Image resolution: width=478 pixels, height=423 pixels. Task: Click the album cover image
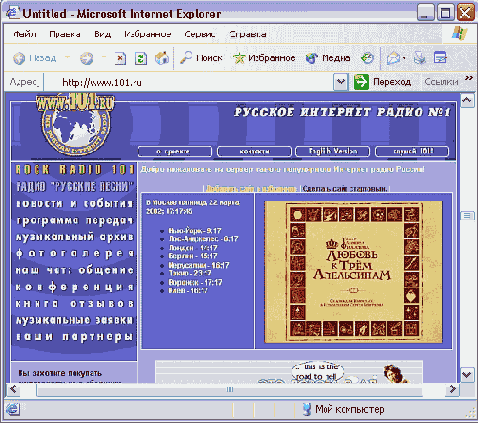click(353, 272)
